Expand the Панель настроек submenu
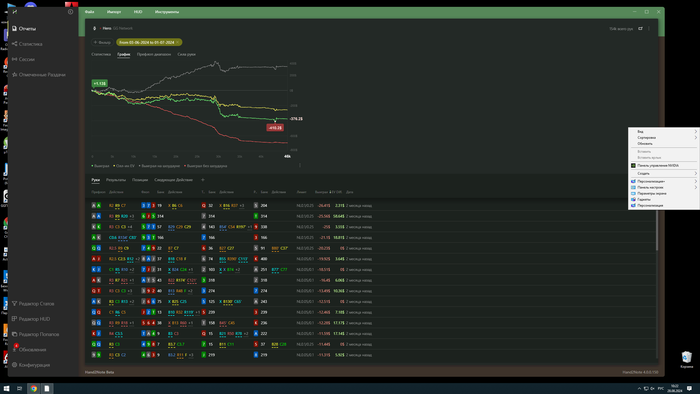The width and height of the screenshot is (700, 394). (x=664, y=187)
